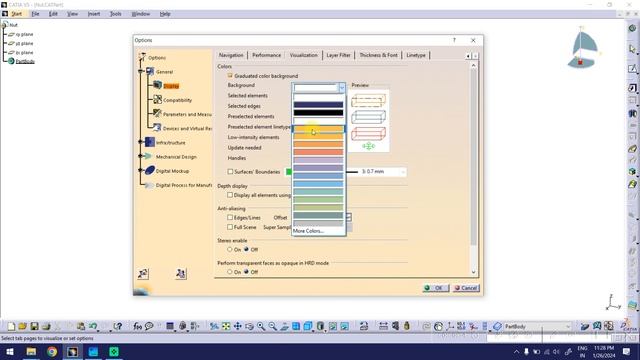
Task: Switch to the Navigation tab
Action: coord(231,55)
